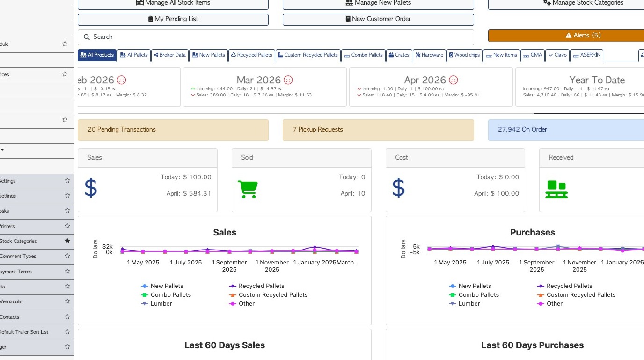Click the blue New Pallets marker in the Purchases legend
The height and width of the screenshot is (360, 644).
pos(453,286)
